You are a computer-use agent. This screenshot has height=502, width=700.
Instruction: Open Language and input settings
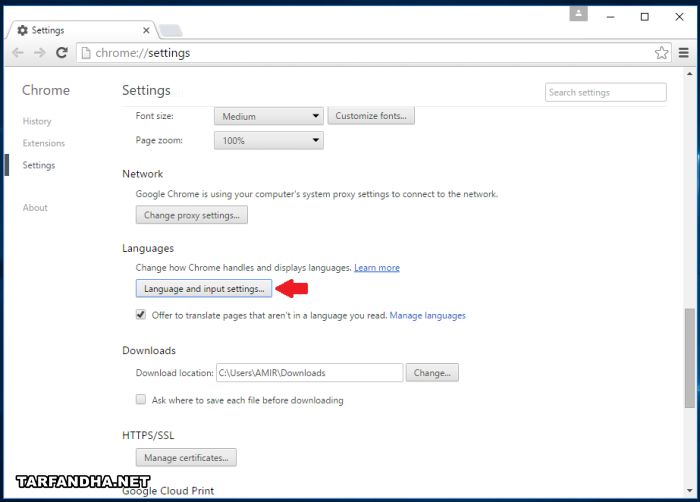click(x=204, y=289)
